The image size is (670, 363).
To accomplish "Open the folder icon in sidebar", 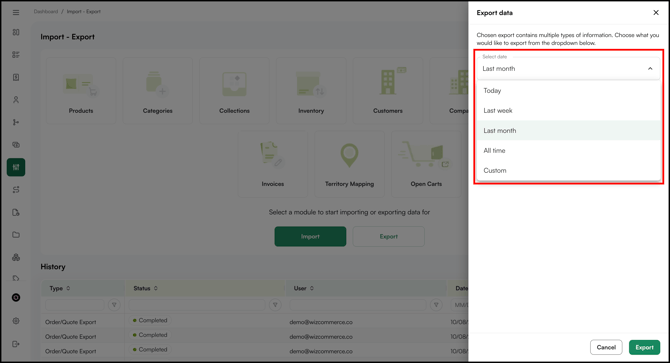I will [16, 235].
